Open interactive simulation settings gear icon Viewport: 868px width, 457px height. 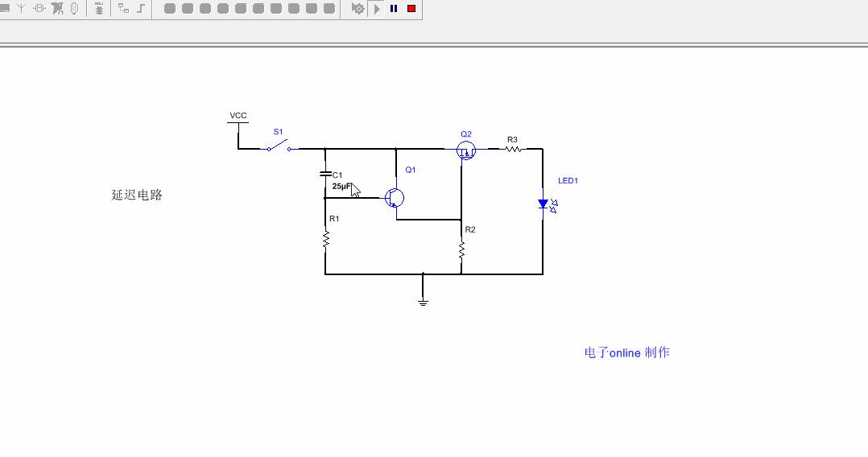click(x=358, y=9)
